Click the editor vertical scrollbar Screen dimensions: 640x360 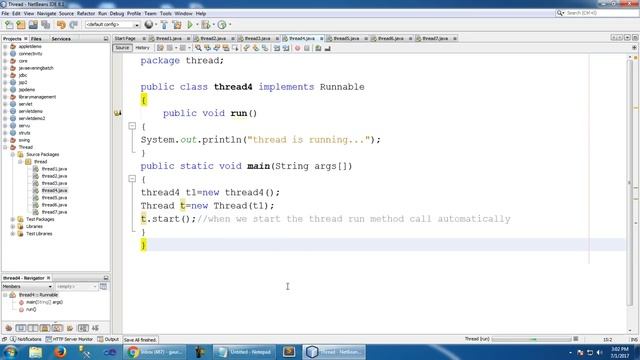click(x=629, y=183)
